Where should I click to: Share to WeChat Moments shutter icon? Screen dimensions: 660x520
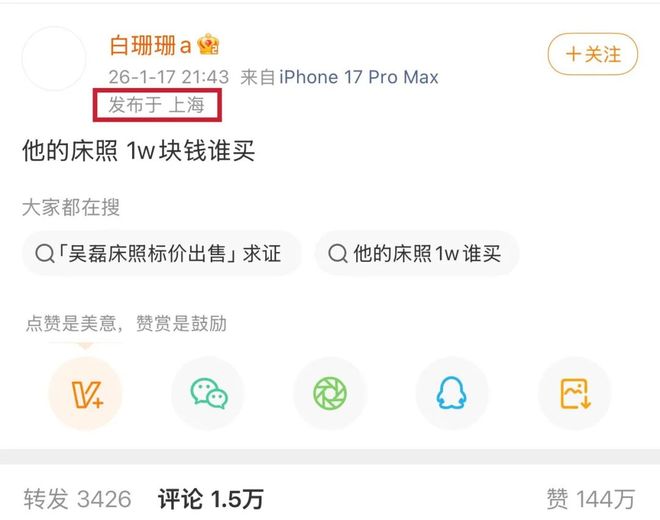pyautogui.click(x=330, y=394)
